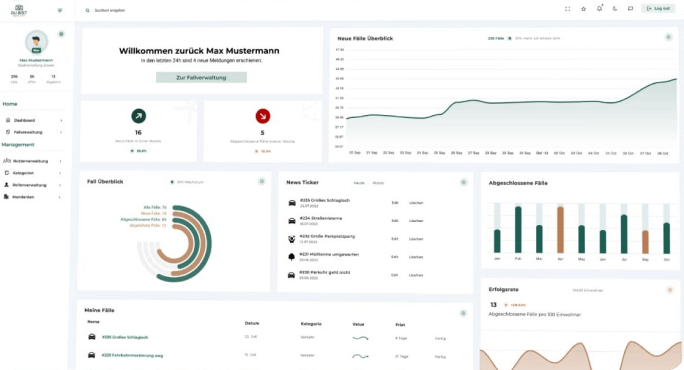Viewport: 684px width, 370px height.
Task: Click the red down-arrow closed cases icon
Action: (263, 116)
